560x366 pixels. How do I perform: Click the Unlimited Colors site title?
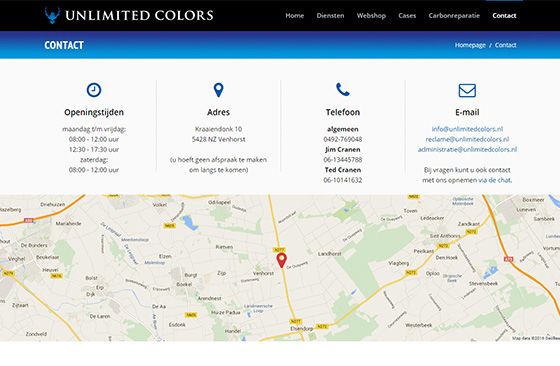tap(139, 15)
